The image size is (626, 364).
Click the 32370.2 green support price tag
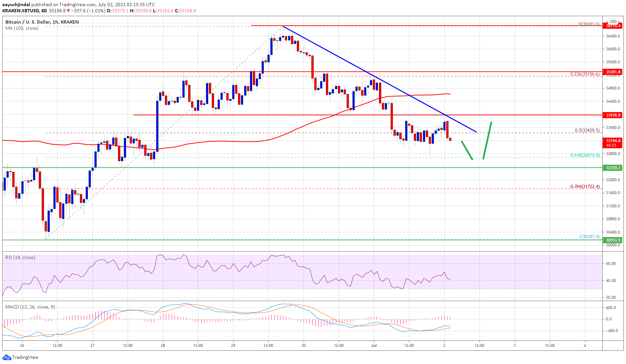[613, 168]
